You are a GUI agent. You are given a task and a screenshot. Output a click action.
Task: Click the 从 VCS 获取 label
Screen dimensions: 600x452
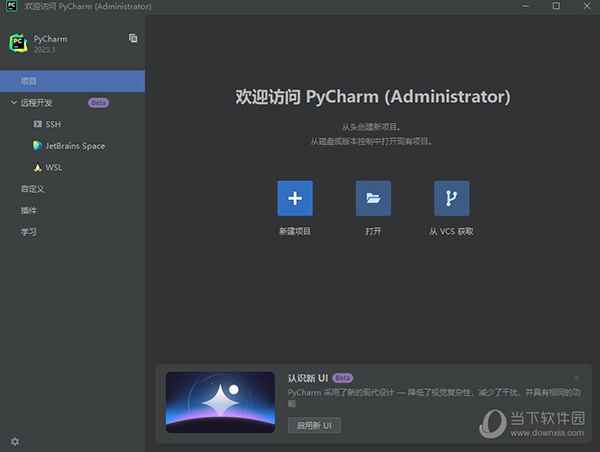pyautogui.click(x=451, y=231)
